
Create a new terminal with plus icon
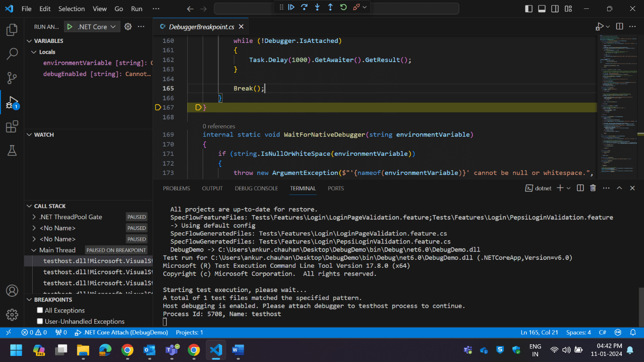[x=560, y=188]
